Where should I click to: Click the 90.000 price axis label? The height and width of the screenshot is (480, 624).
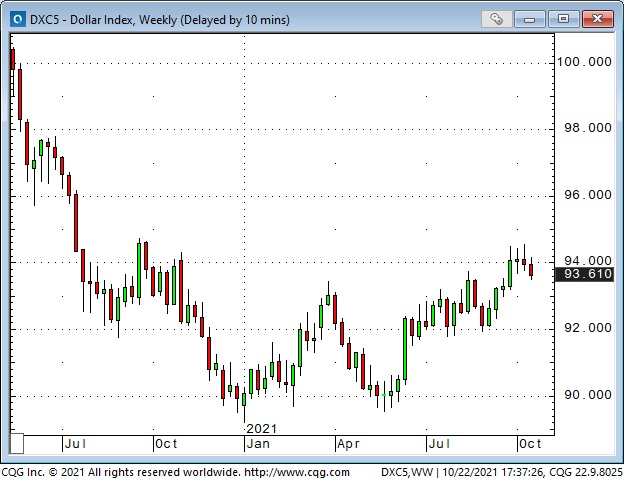click(587, 395)
